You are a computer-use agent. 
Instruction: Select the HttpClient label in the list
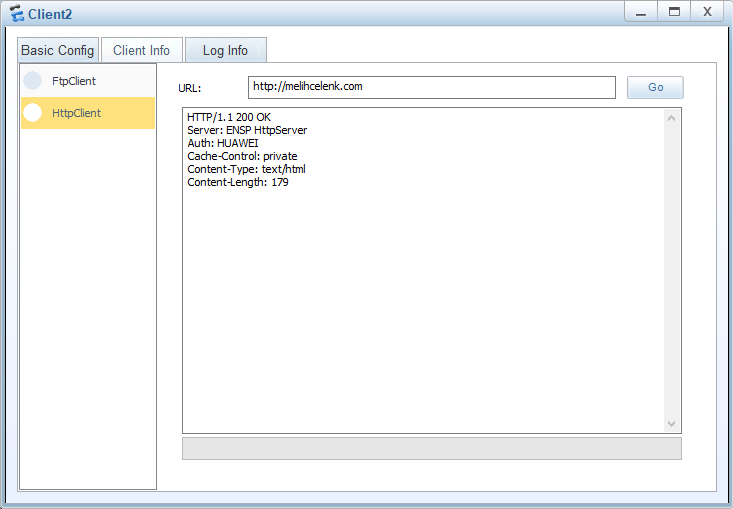[x=76, y=113]
